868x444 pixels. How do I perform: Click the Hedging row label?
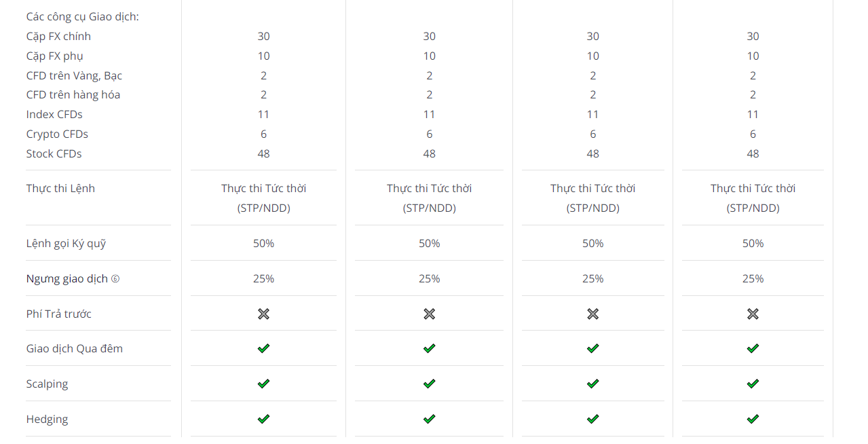[47, 419]
